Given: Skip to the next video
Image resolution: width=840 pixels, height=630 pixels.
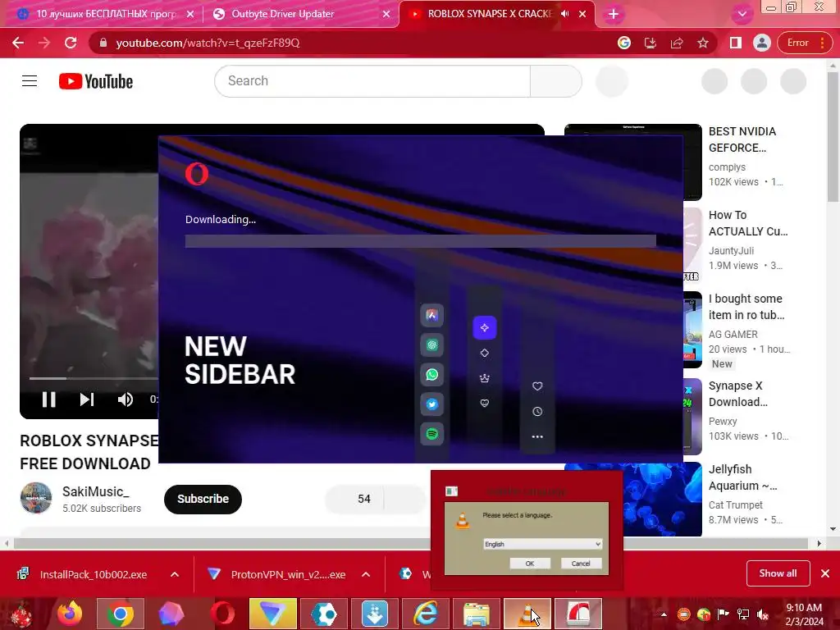Looking at the screenshot, I should point(87,399).
